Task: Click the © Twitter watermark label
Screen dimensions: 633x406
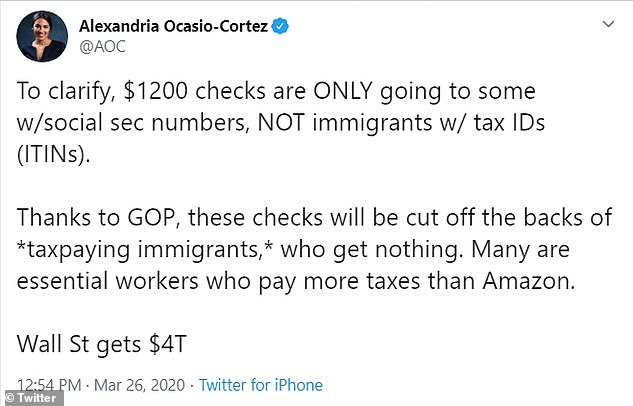Action: pyautogui.click(x=32, y=398)
